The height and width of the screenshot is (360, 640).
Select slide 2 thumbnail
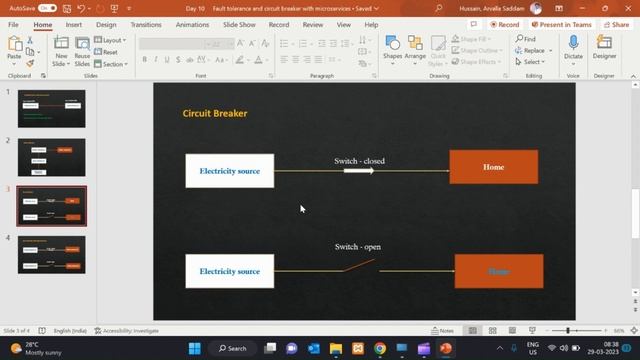coord(51,158)
